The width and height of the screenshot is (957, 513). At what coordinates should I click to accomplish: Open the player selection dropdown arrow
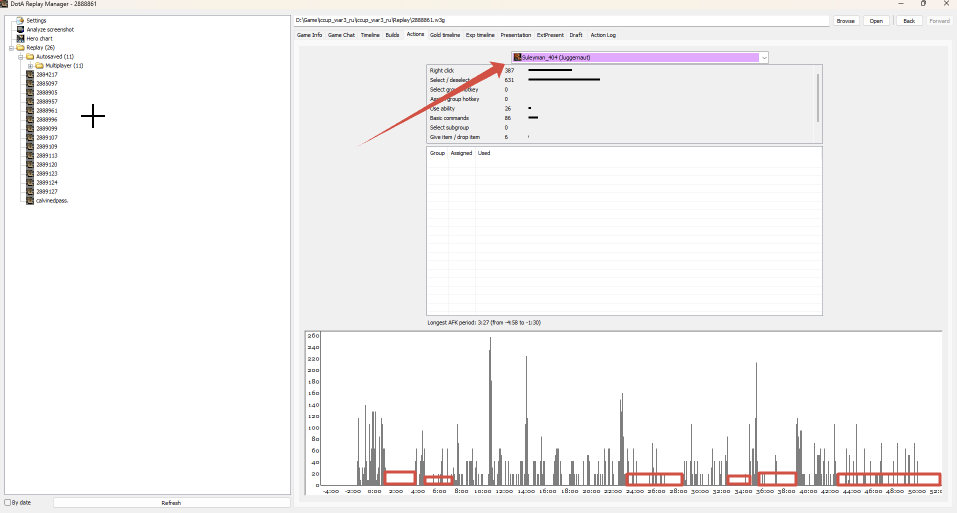pos(764,57)
